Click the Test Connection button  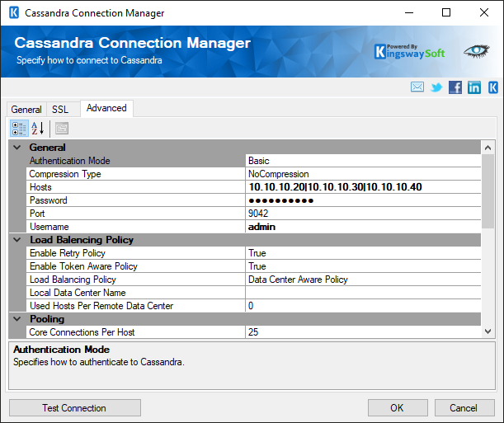[74, 408]
